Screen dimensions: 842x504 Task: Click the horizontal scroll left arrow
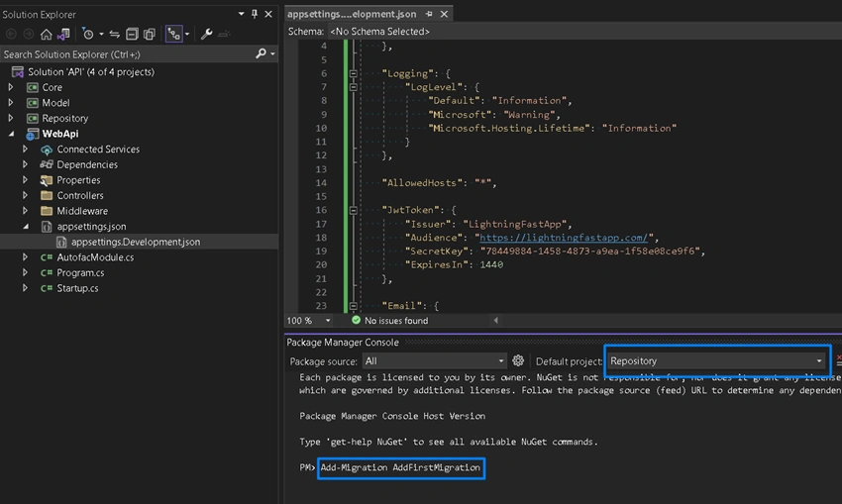pos(495,321)
